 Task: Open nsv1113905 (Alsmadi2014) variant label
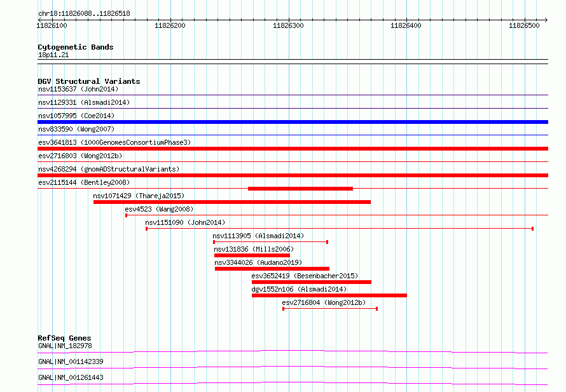click(x=258, y=236)
